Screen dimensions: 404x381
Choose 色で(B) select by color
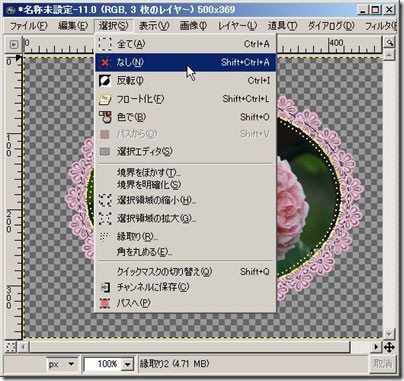tap(186, 117)
